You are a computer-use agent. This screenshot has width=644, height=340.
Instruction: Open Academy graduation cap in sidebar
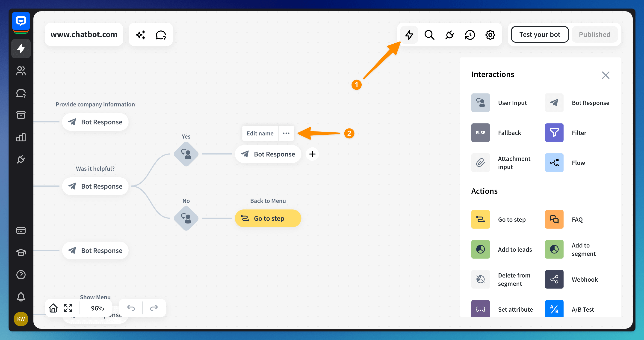coord(21,252)
